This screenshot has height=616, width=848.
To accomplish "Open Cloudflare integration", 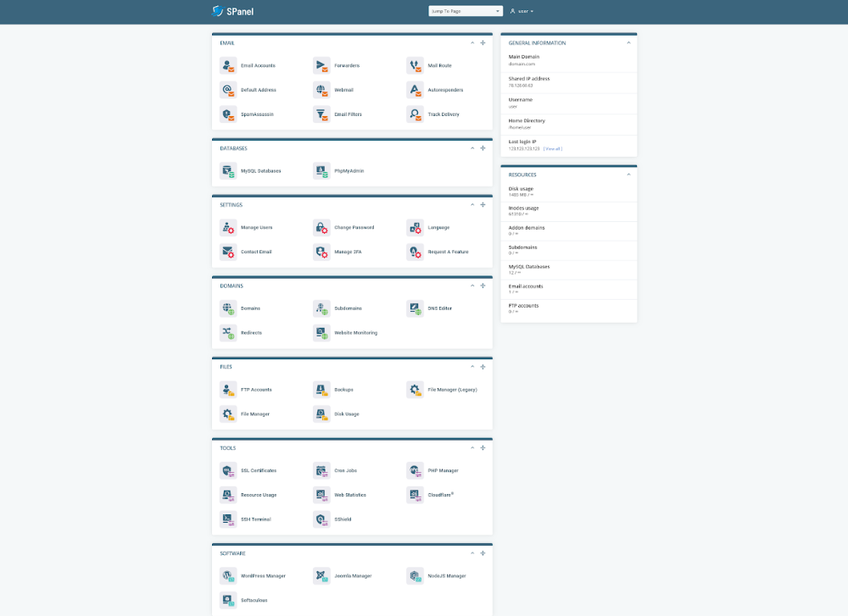I will pos(440,495).
